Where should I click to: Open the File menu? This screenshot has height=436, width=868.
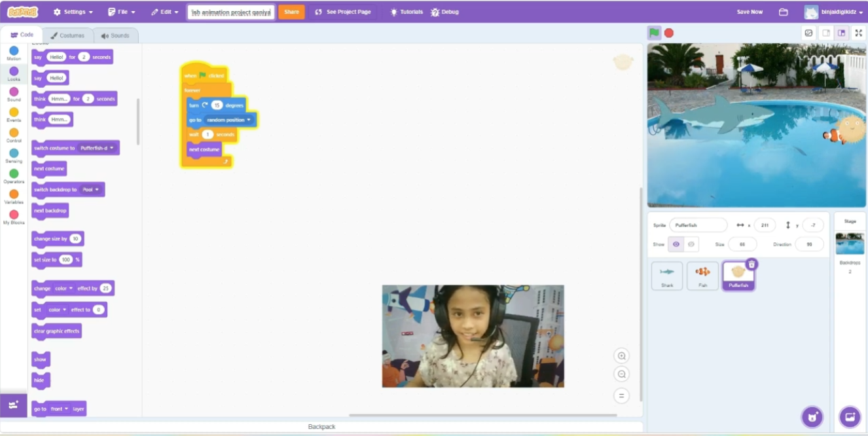pyautogui.click(x=121, y=12)
